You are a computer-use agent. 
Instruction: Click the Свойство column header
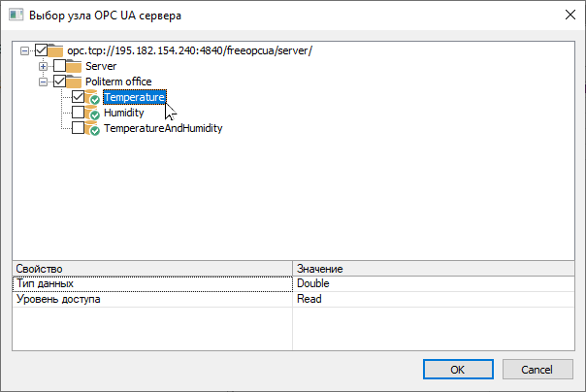pos(151,268)
